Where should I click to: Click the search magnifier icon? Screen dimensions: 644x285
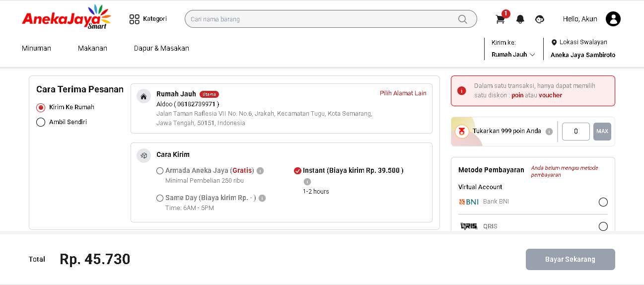462,19
